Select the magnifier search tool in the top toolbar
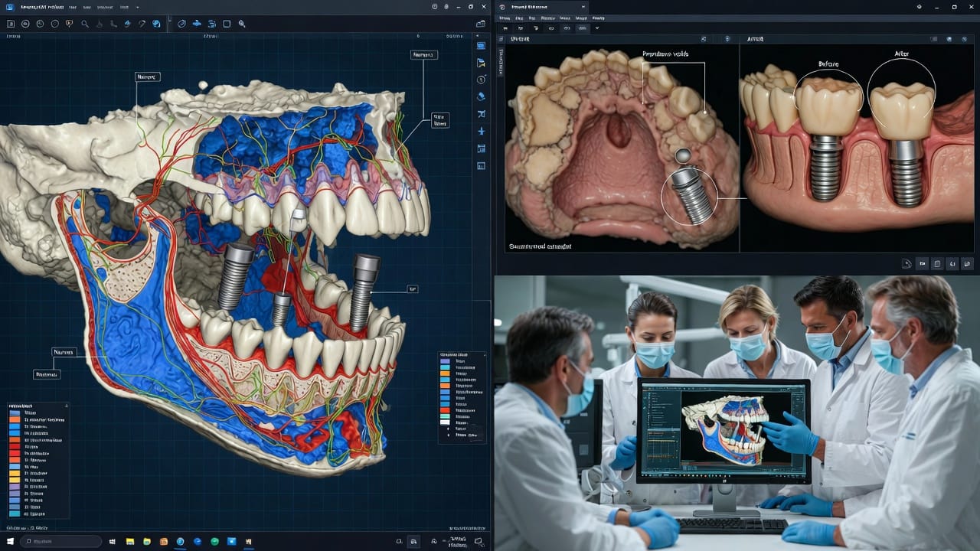Viewport: 980px width, 551px height. point(84,24)
